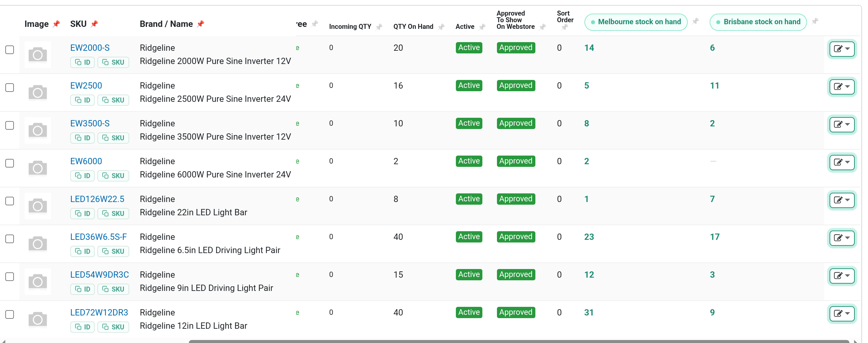
Task: Open edit dropdown for EW2000-S row
Action: 842,49
